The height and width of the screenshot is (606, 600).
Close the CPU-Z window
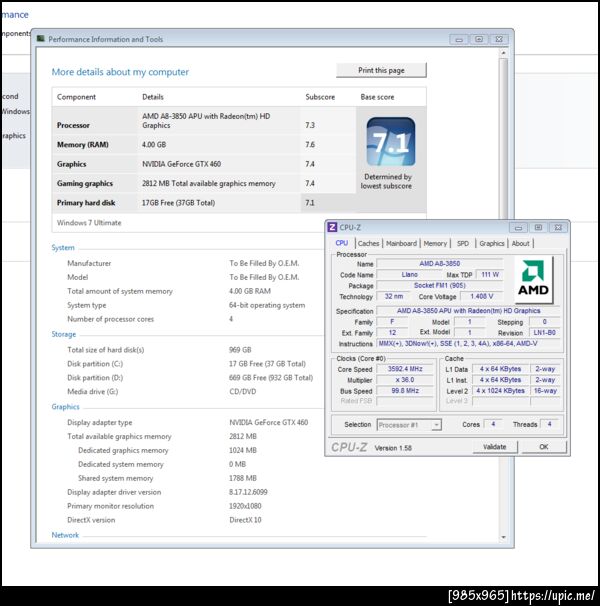[558, 228]
